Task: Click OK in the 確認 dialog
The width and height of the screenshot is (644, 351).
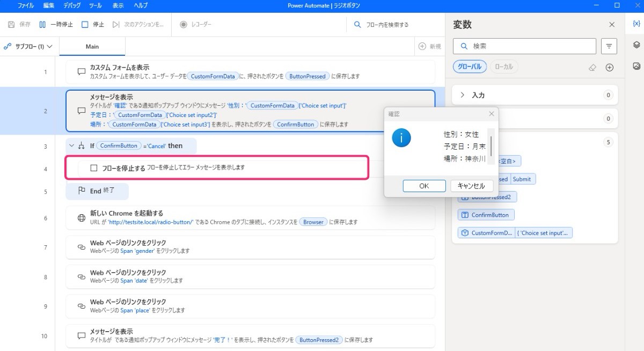Action: coord(424,186)
